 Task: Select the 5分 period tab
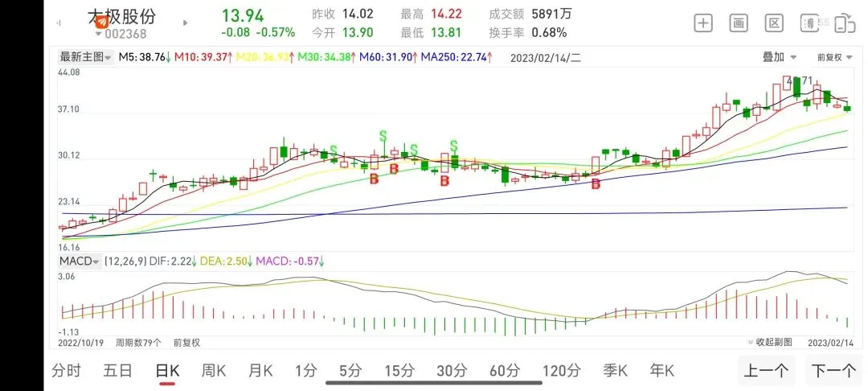click(x=350, y=371)
